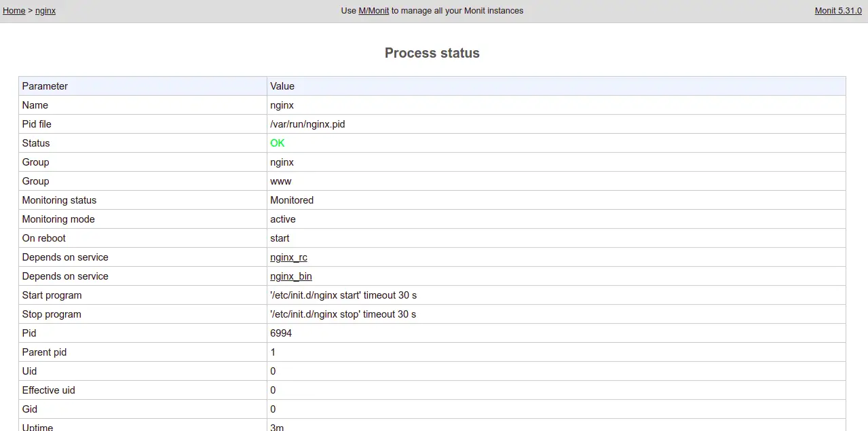868x431 pixels.
Task: Click the Name parameter label
Action: 35,105
